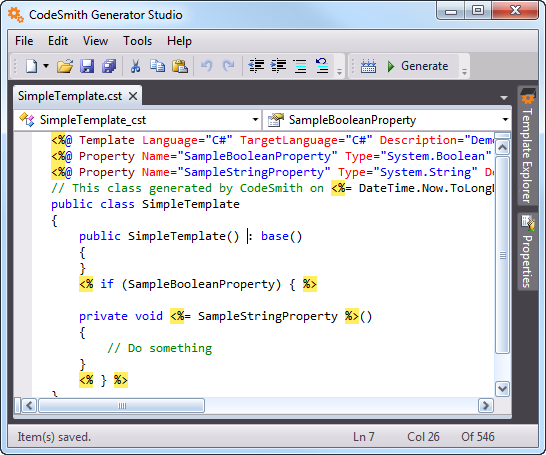Click the CodeSmith gear application icon

pos(16,15)
